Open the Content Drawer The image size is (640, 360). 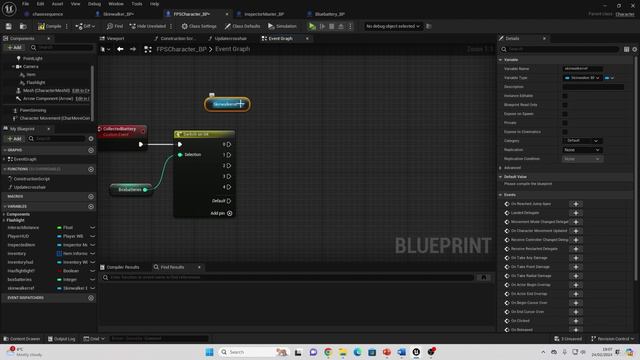coord(22,339)
